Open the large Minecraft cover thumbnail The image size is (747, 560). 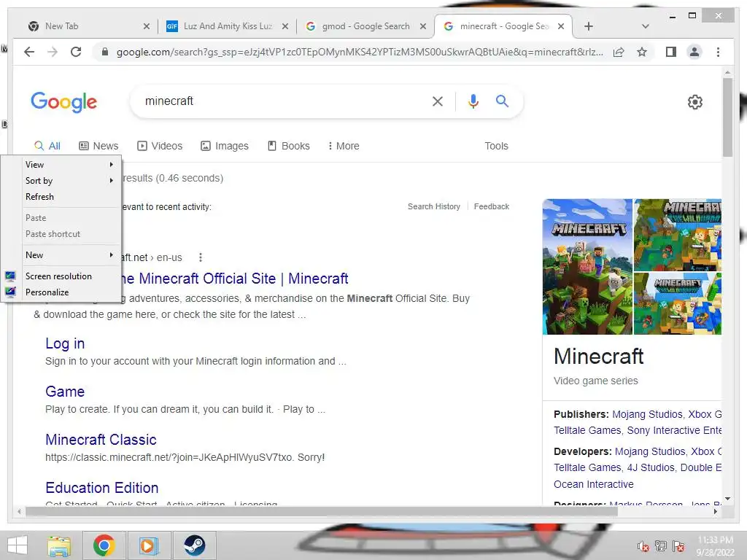pos(587,267)
